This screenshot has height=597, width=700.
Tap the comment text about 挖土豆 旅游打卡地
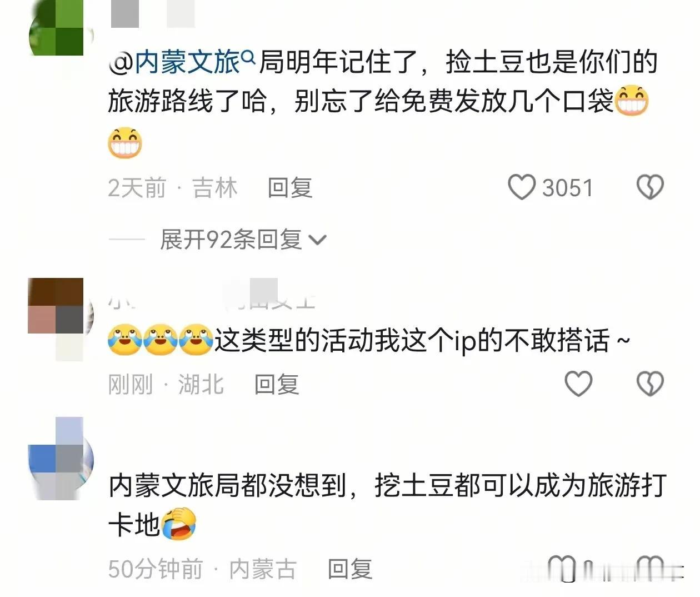(387, 504)
